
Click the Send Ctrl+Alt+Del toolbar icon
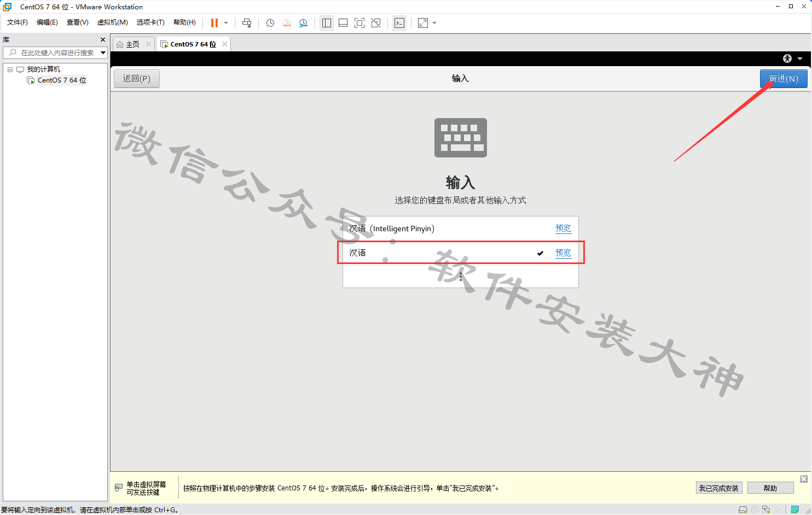(247, 23)
